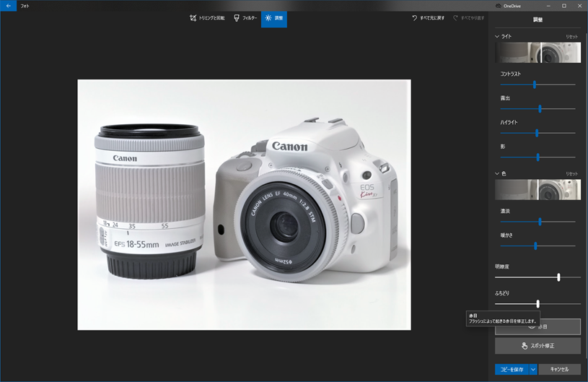Reset the ライト light settings
The image size is (588, 382).
[x=571, y=37]
